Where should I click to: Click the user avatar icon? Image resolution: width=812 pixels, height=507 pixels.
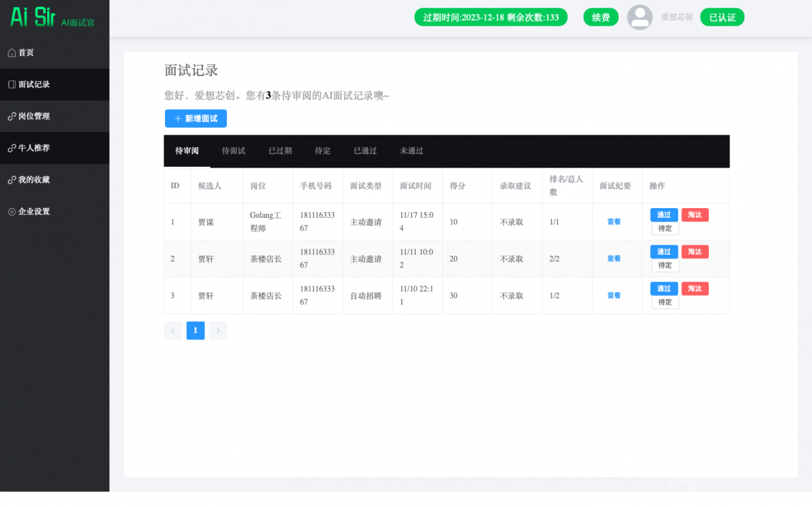639,17
